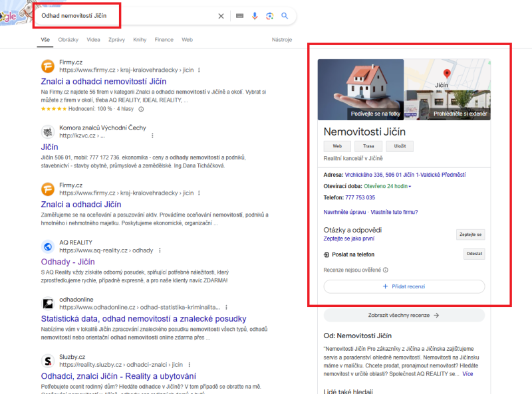Open the Odhady - Jičín link
This screenshot has width=532, height=394.
click(68, 262)
